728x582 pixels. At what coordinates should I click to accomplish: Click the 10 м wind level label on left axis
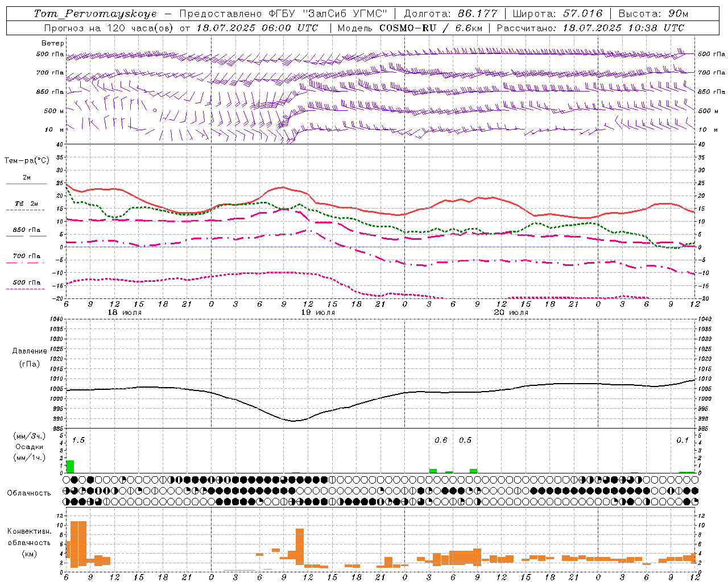(x=54, y=130)
